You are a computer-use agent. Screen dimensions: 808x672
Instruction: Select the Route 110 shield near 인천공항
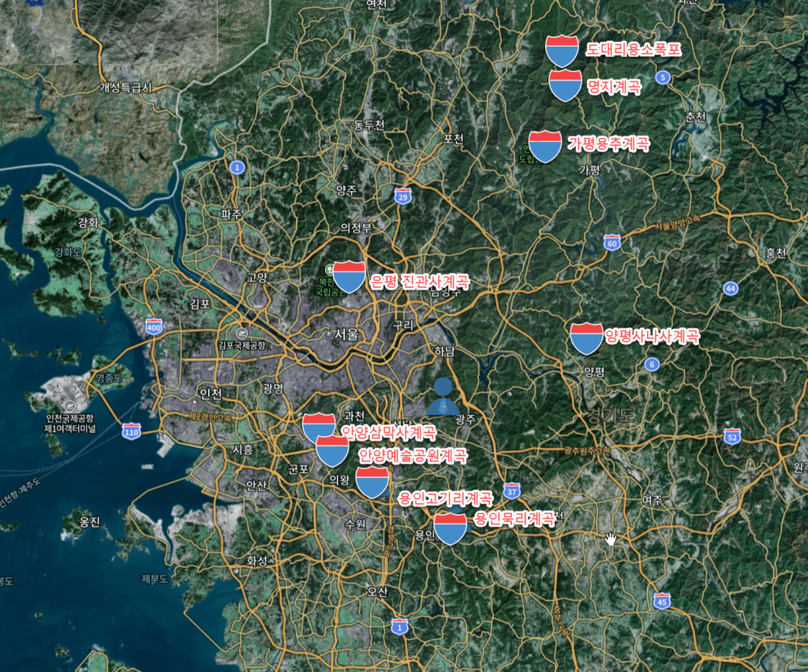[131, 431]
